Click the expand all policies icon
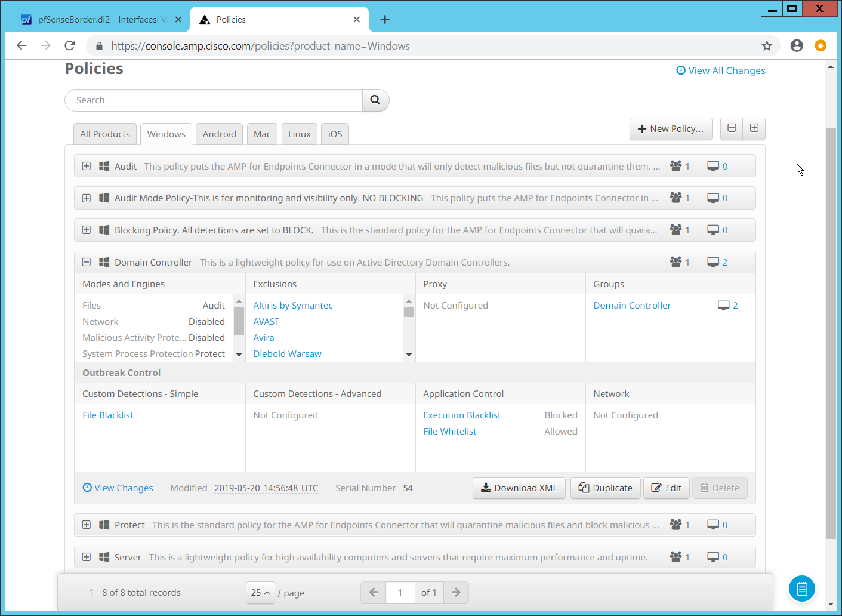 (754, 128)
